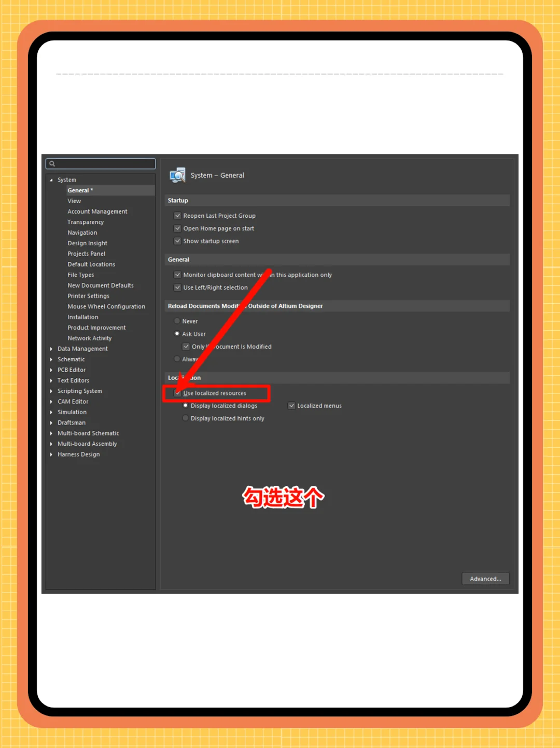This screenshot has width=560, height=748.
Task: Toggle Reopen Last Project Group checkbox
Action: coord(177,216)
